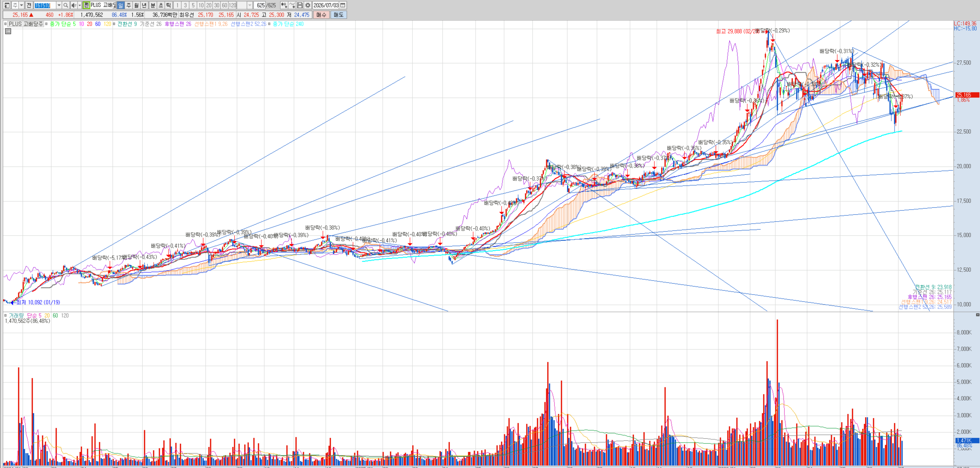The width and height of the screenshot is (980, 468).
Task: Toggle the square marker before 종가 단순 5
Action: [47, 24]
